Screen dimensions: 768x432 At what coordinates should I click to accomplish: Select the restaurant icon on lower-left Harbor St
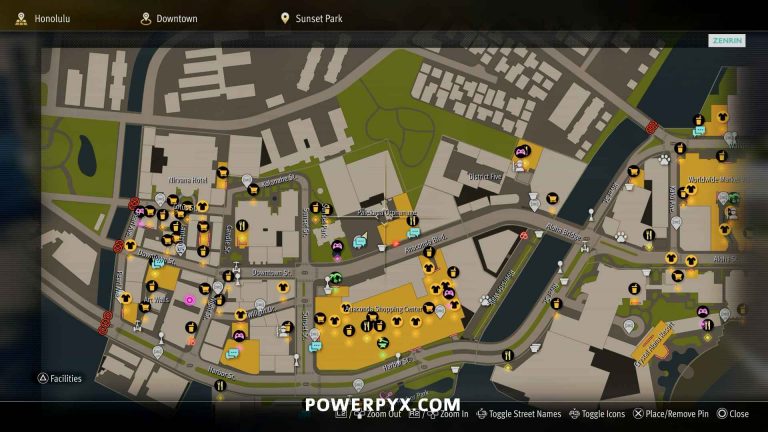click(220, 386)
